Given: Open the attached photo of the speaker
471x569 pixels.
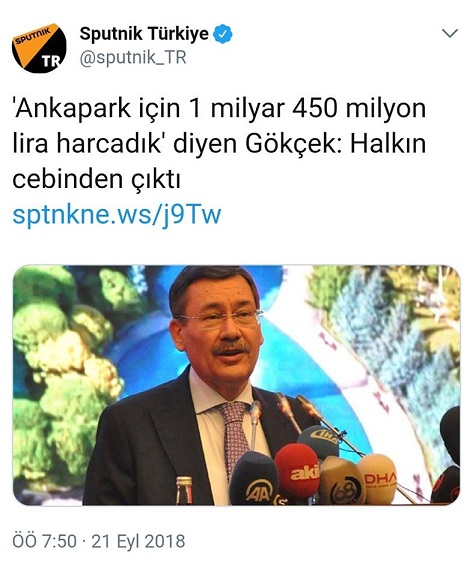Looking at the screenshot, I should point(237,385).
